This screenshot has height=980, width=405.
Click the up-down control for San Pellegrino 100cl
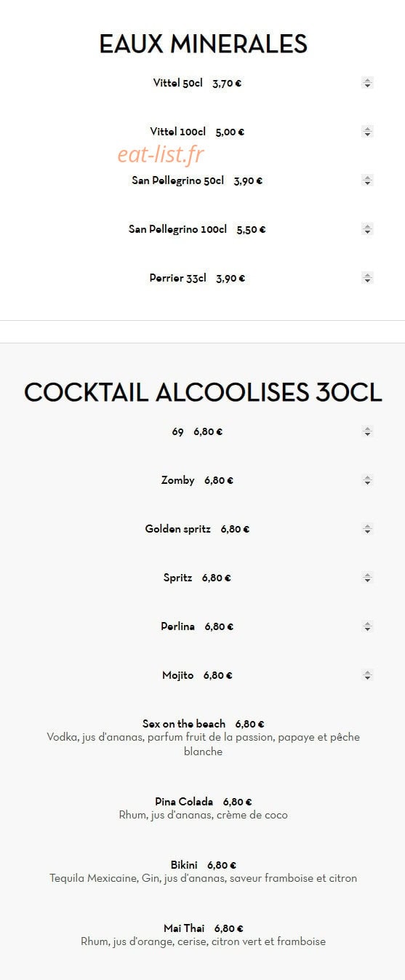coord(367,229)
